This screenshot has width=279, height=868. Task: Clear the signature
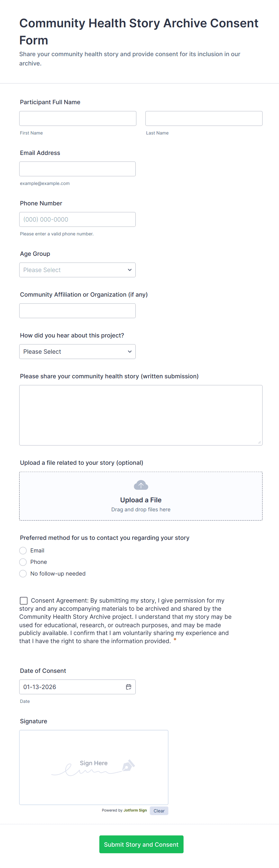pos(159,810)
